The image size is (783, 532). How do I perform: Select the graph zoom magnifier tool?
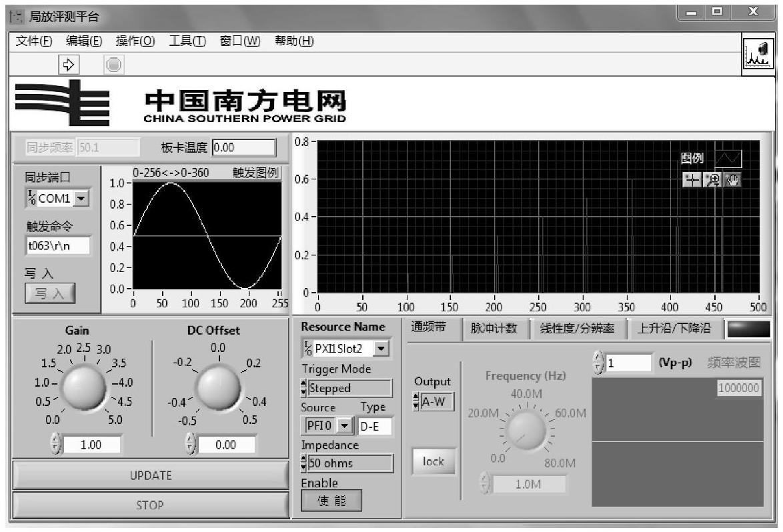click(712, 180)
